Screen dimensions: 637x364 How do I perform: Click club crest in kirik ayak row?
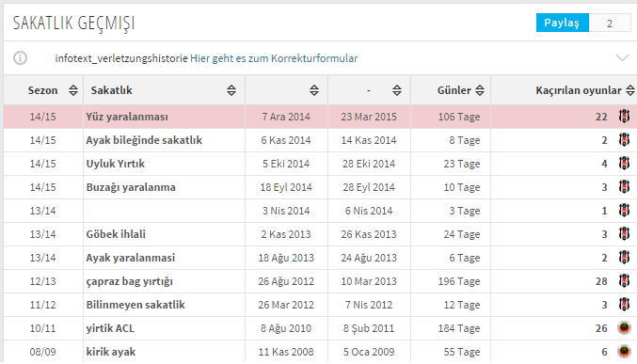click(x=625, y=352)
